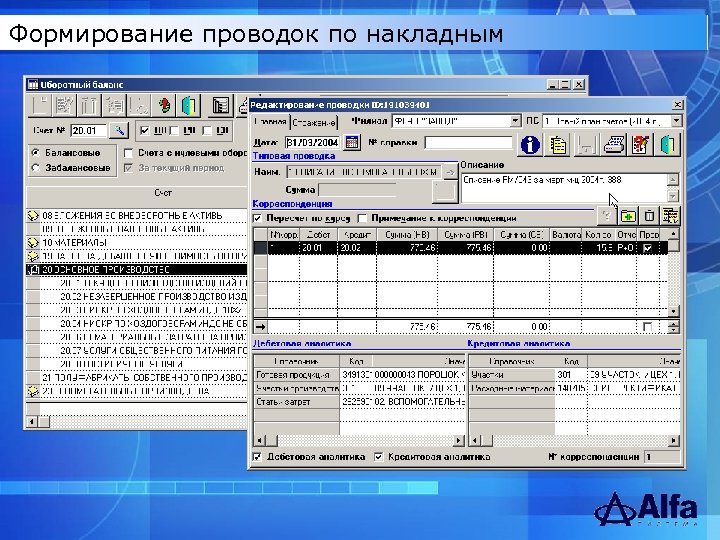Click the arrow button next to the Наим. field
720x540 pixels.
tap(450, 172)
